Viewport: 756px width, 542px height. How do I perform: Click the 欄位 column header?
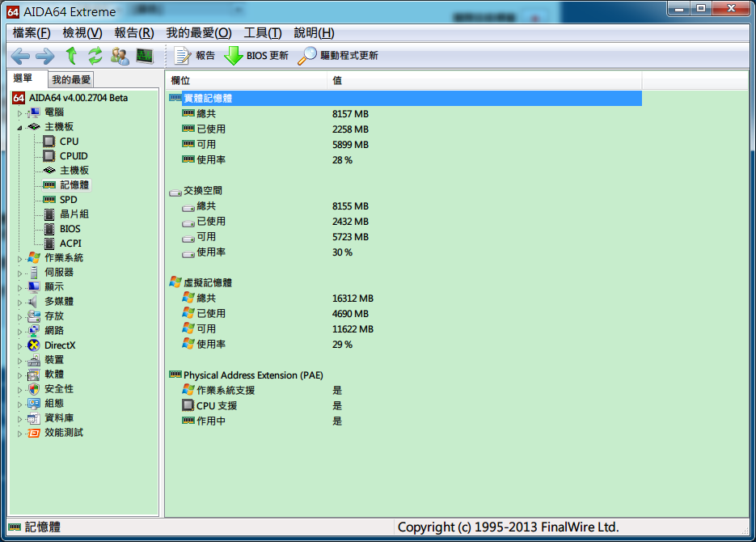pyautogui.click(x=246, y=80)
